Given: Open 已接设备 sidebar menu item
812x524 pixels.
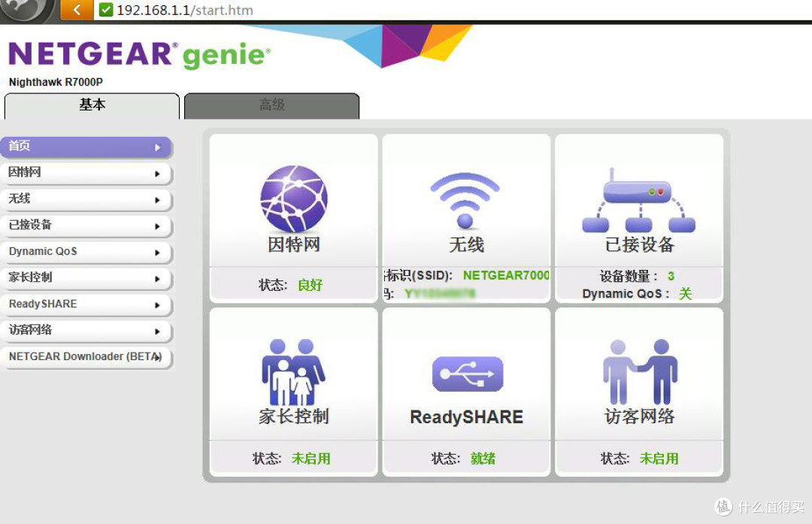Looking at the screenshot, I should pos(86,226).
